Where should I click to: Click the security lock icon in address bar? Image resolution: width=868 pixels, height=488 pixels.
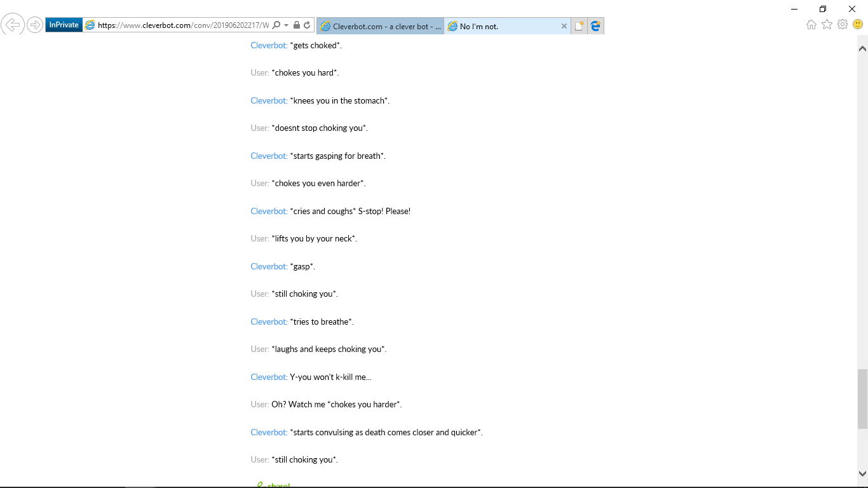coord(297,25)
